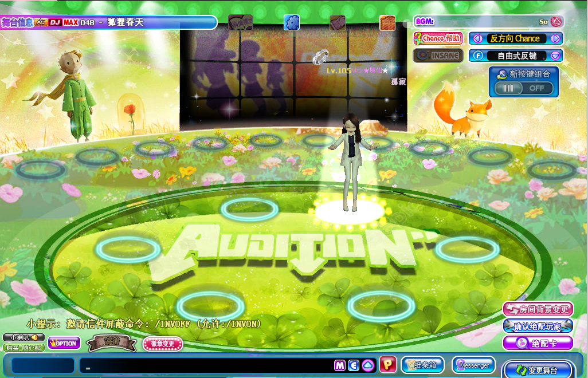588x378 pixels.
Task: Open the 纸条箱 note box
Action: click(x=422, y=365)
